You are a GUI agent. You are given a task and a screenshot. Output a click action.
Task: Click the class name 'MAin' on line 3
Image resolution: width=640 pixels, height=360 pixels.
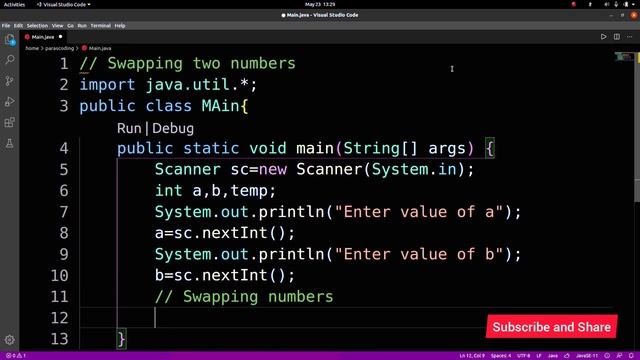pyautogui.click(x=220, y=106)
